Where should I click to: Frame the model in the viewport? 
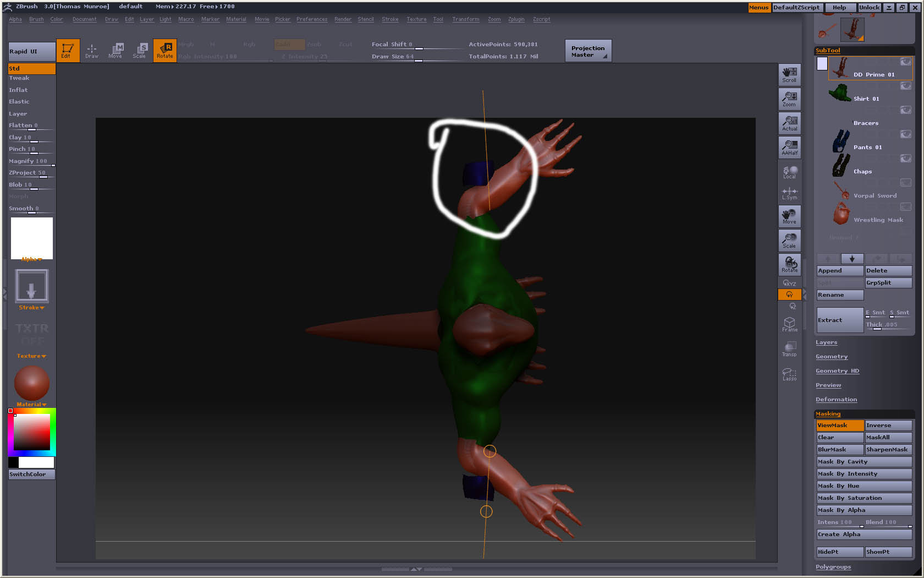pyautogui.click(x=789, y=324)
